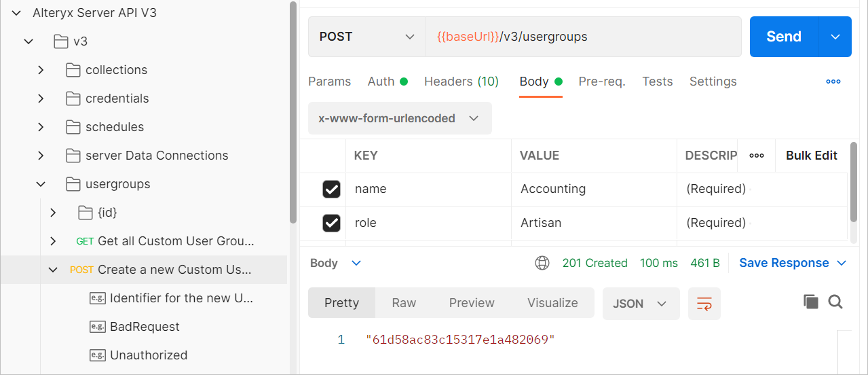
Task: Copy the response body with the copy icon
Action: (x=810, y=302)
